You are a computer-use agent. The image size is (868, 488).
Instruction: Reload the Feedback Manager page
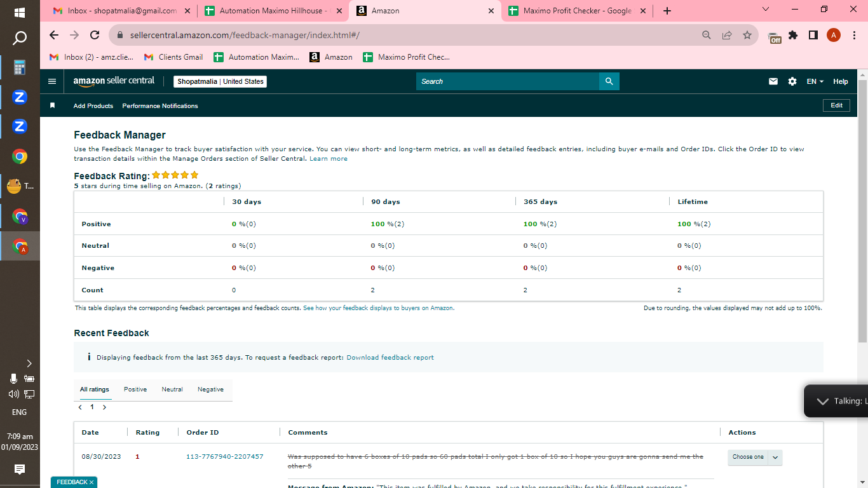[x=95, y=36]
